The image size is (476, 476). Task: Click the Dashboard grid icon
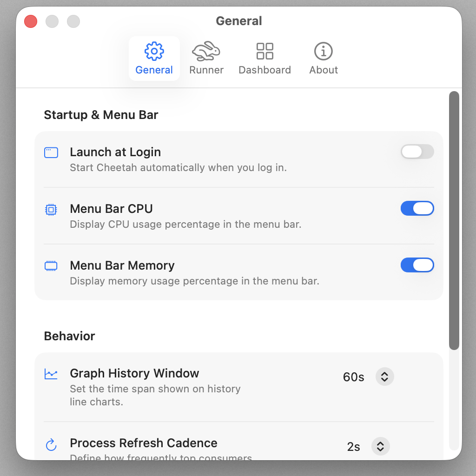[264, 51]
